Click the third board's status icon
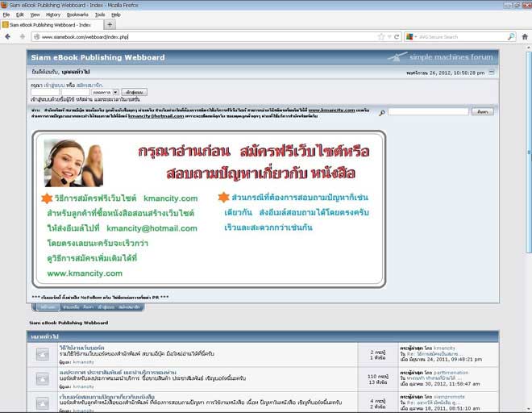This screenshot has width=532, height=413. click(x=43, y=403)
